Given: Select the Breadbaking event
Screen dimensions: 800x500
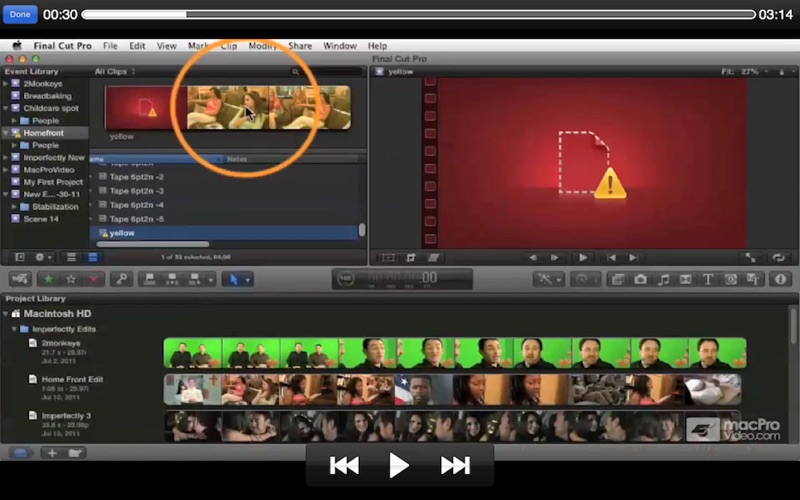Looking at the screenshot, I should [47, 95].
